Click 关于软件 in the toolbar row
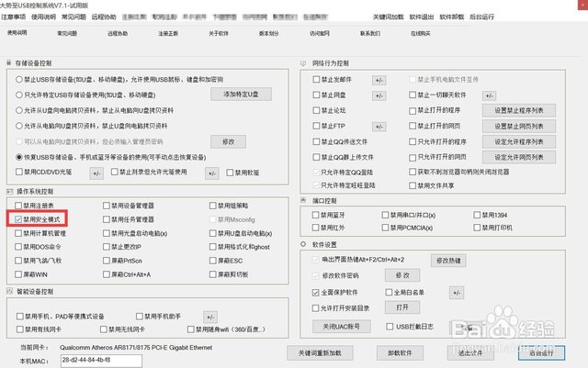This screenshot has width=588, height=368. (219, 33)
